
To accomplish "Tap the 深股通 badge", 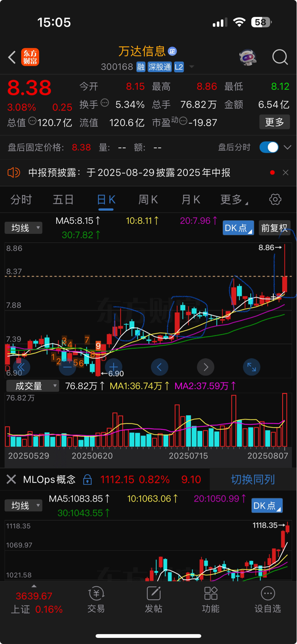I will click(160, 67).
